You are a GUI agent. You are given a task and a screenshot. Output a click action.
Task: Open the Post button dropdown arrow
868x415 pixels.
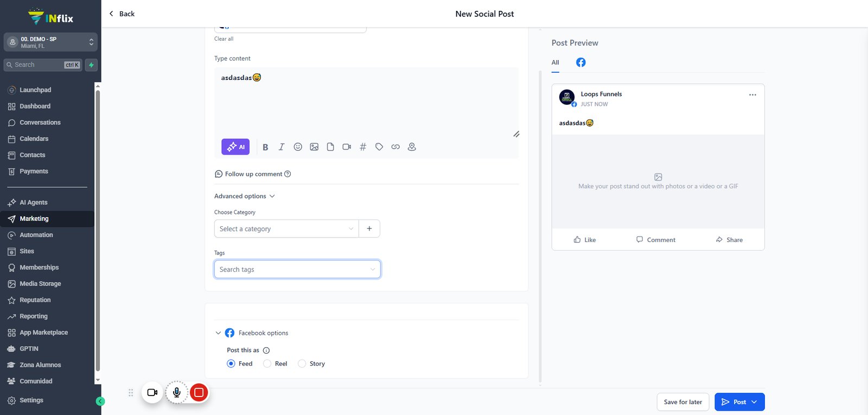click(754, 402)
